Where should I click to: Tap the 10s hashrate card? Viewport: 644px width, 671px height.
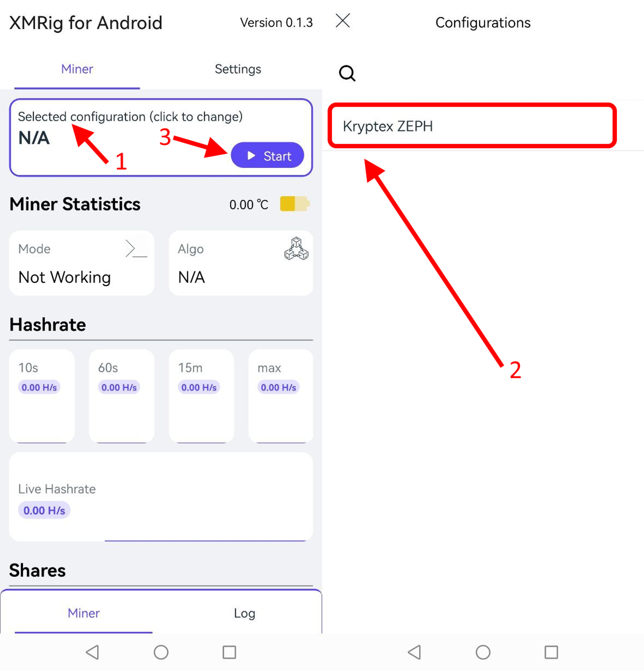pos(42,396)
